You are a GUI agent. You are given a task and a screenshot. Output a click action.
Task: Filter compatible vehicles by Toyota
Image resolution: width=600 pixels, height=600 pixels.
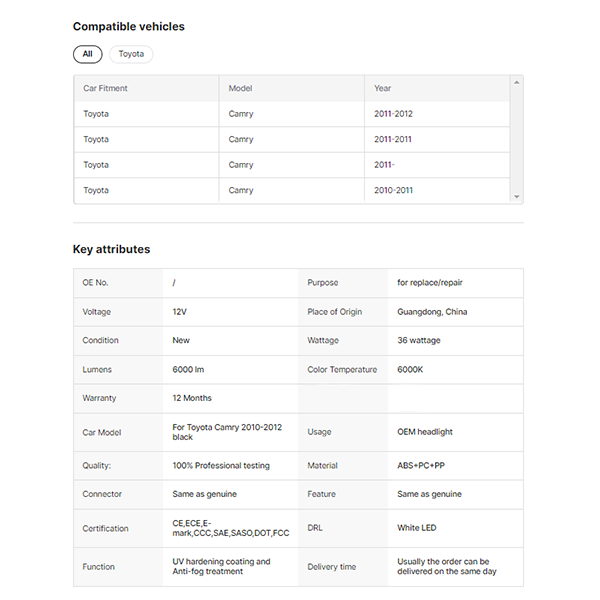click(x=131, y=54)
